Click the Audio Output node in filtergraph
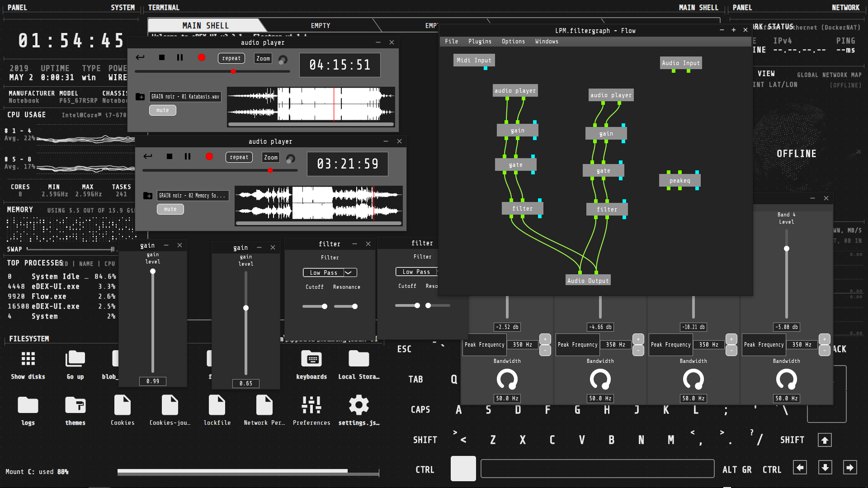Screen dimensions: 868x488 coord(588,281)
